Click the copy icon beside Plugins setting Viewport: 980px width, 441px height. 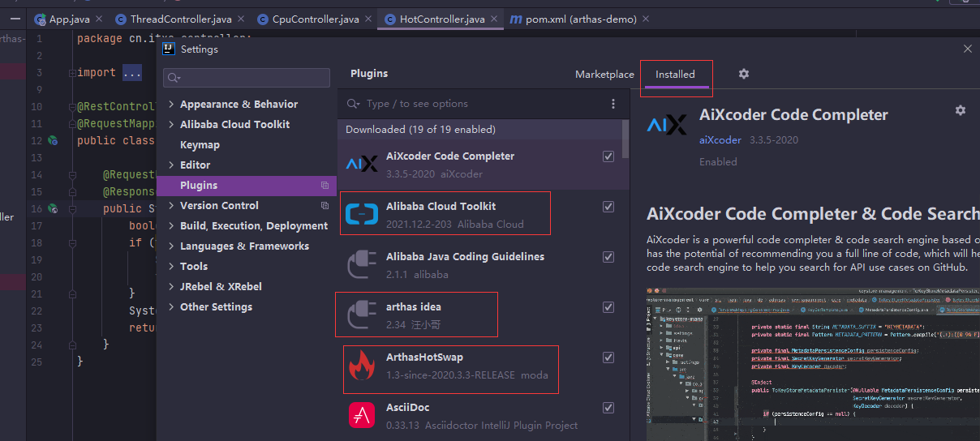click(x=325, y=186)
